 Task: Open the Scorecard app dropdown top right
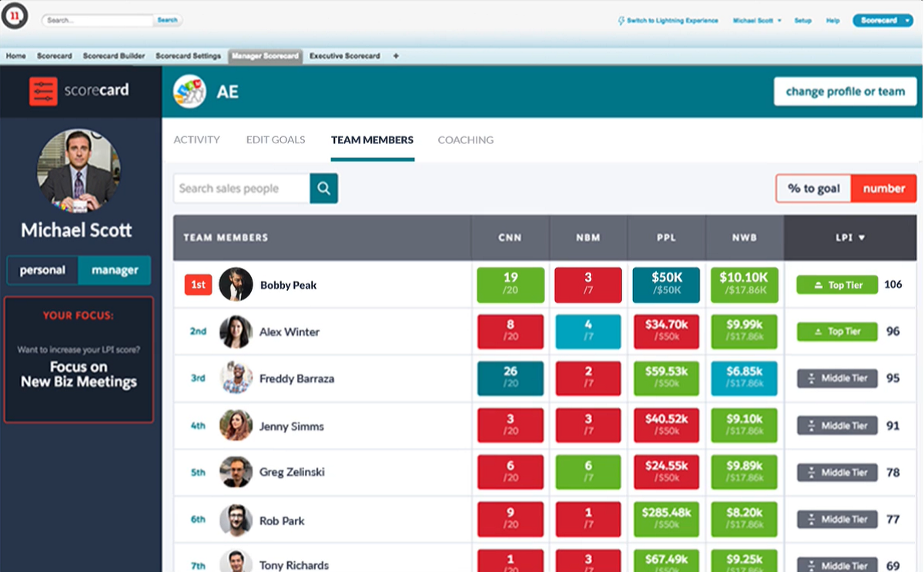[x=882, y=21]
